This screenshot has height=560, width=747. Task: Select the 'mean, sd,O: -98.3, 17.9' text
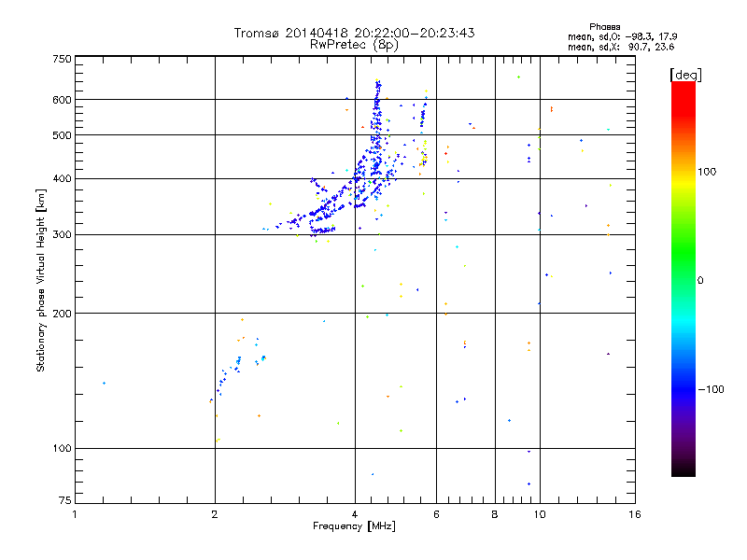click(x=622, y=36)
